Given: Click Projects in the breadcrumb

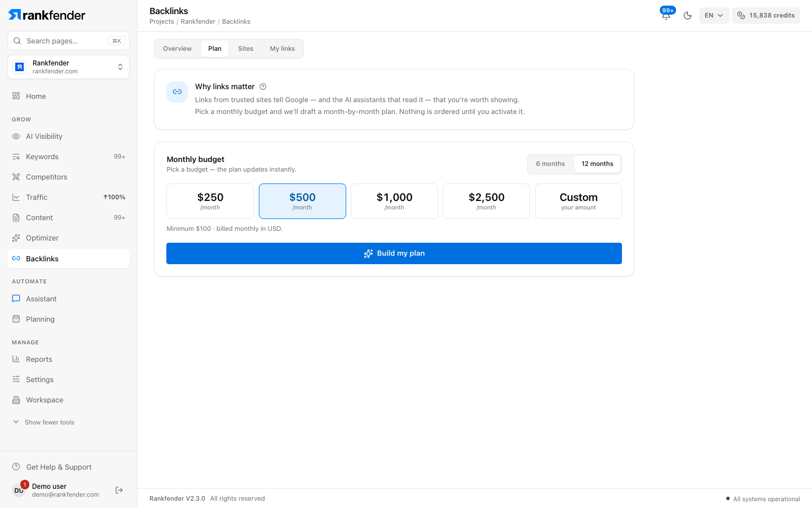Looking at the screenshot, I should (x=162, y=21).
